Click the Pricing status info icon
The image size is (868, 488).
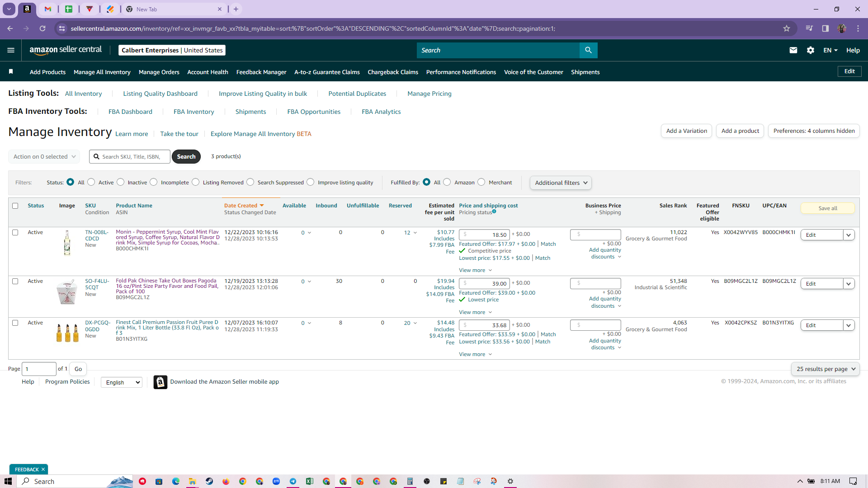494,211
